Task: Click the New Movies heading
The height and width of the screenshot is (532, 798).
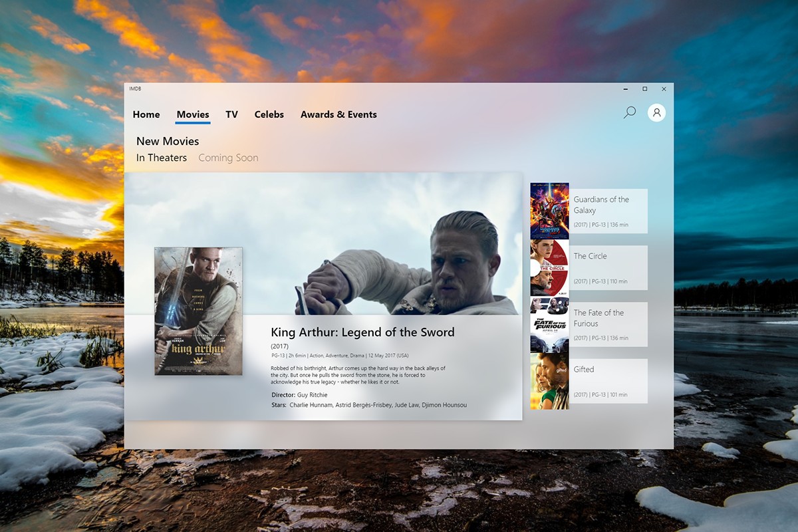Action: tap(168, 141)
